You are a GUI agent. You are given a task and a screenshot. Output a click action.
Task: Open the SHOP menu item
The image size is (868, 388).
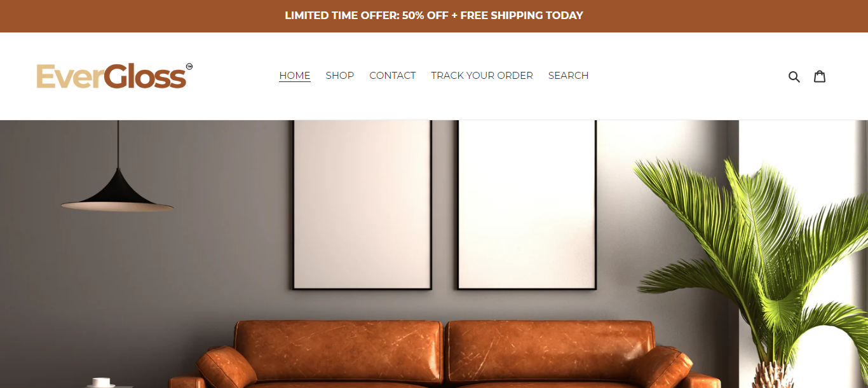[x=340, y=76]
